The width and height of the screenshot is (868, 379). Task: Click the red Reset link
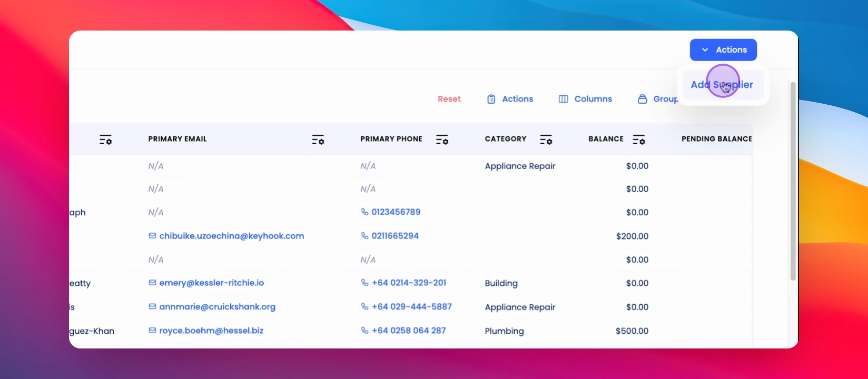[x=449, y=99]
